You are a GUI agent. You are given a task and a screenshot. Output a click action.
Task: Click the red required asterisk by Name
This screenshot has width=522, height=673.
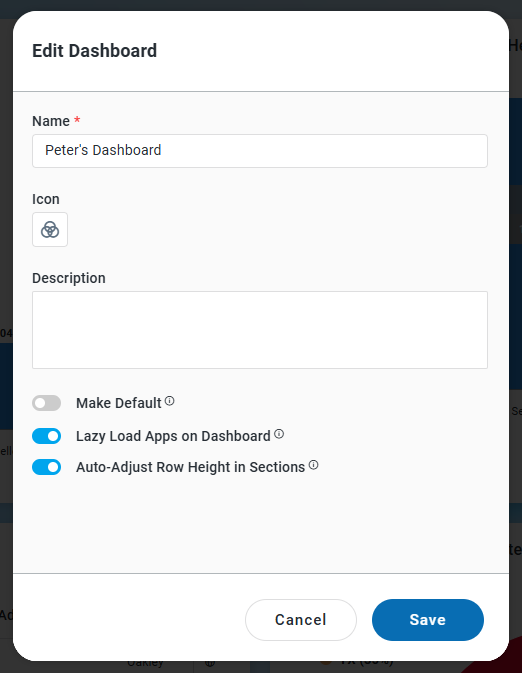click(77, 119)
